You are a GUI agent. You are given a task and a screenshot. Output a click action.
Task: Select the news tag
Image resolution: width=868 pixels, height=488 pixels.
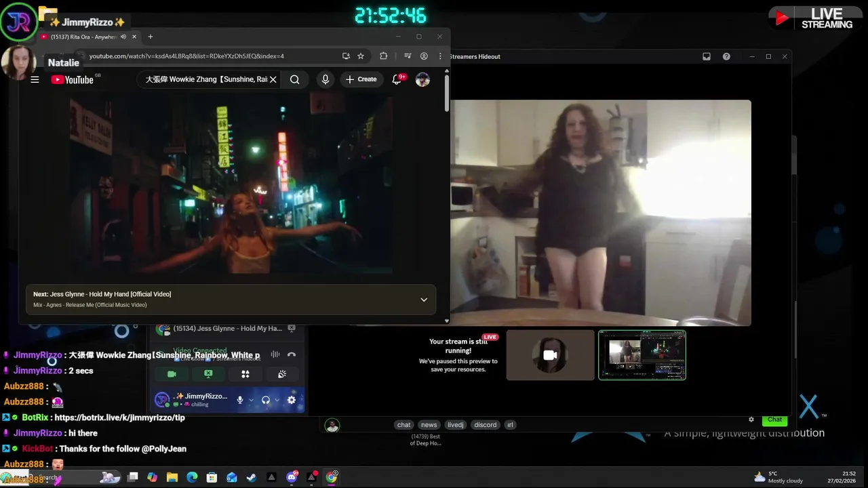(429, 425)
